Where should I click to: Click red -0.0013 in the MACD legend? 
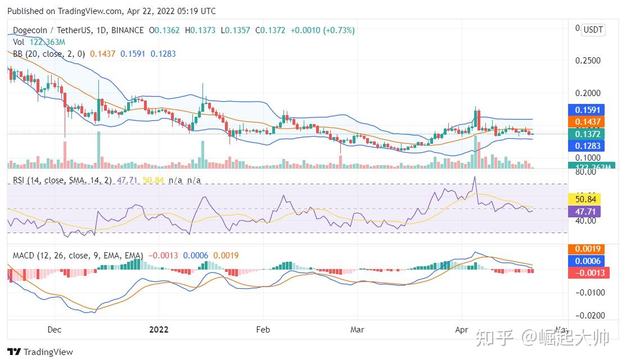point(163,256)
